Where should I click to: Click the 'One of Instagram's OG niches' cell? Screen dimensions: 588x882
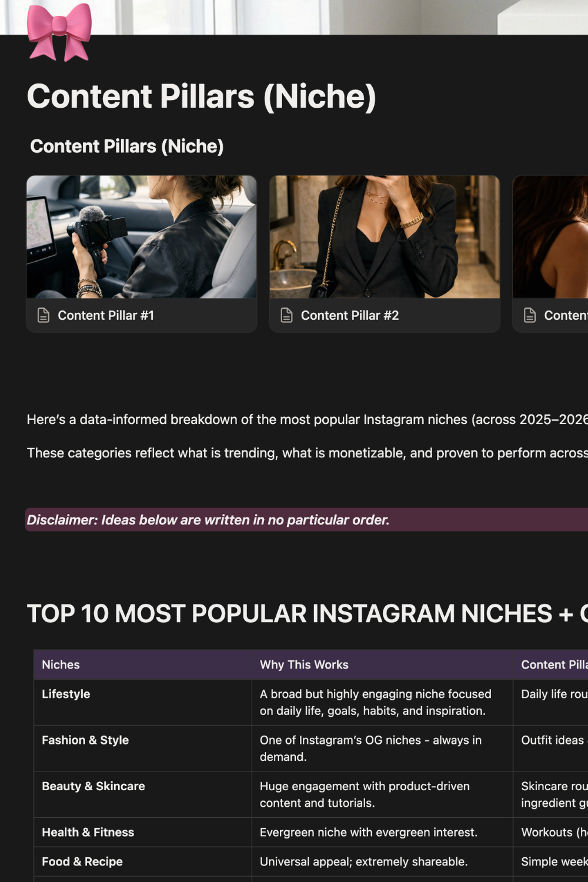click(382, 749)
